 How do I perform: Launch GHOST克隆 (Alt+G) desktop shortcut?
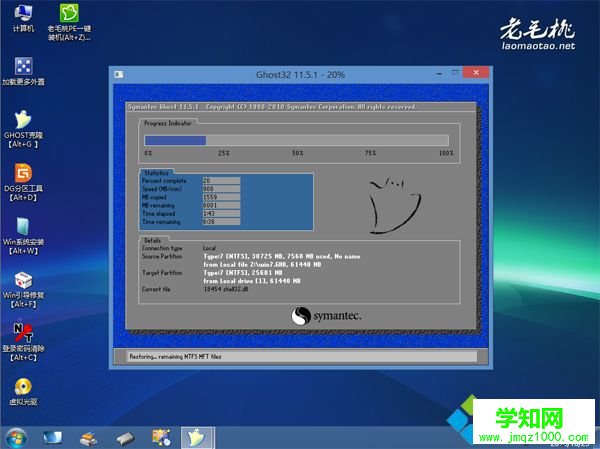point(23,129)
